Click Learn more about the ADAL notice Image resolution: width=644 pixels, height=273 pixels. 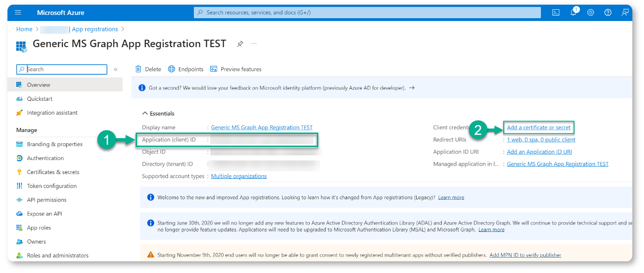tap(491, 230)
